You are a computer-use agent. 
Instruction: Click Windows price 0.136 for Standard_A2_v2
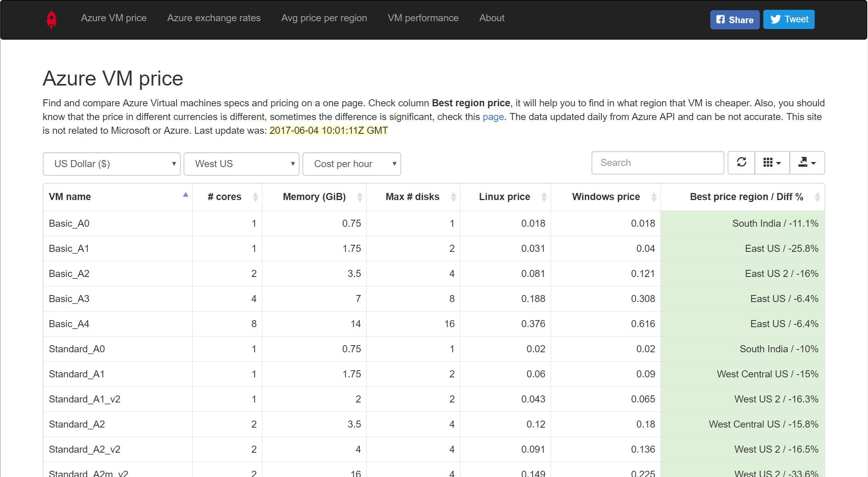(x=643, y=450)
